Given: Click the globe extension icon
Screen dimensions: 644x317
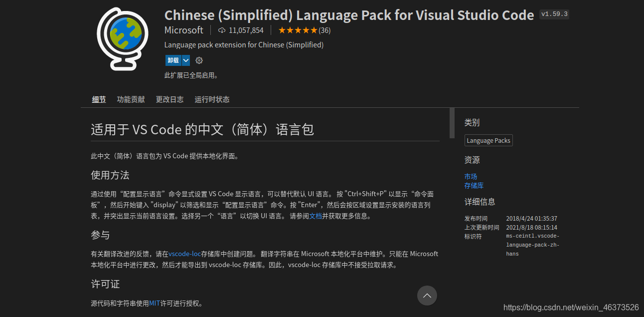Looking at the screenshot, I should pos(123,38).
